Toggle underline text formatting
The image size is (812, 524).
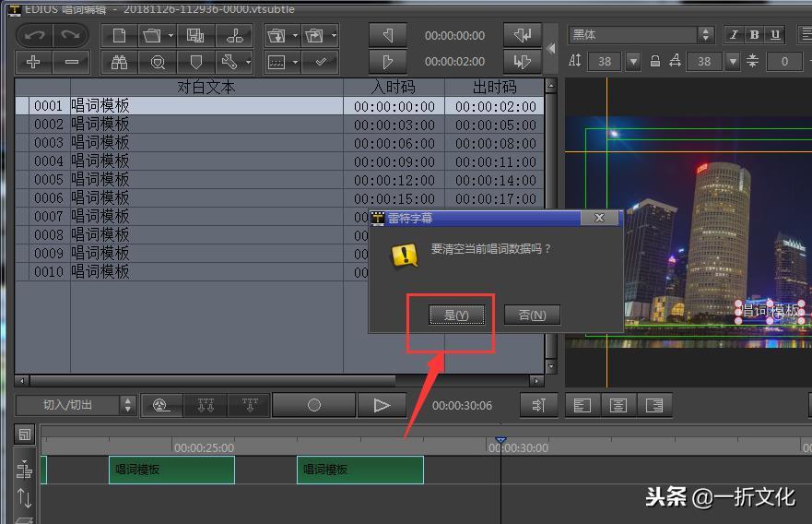coord(775,35)
